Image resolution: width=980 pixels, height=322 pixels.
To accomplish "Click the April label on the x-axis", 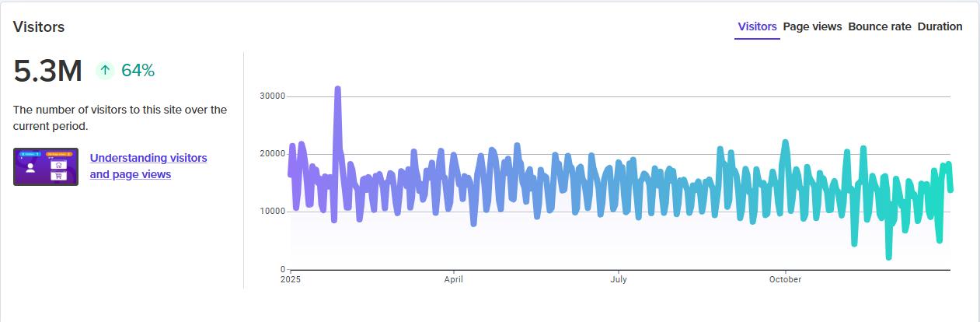I will tap(453, 278).
